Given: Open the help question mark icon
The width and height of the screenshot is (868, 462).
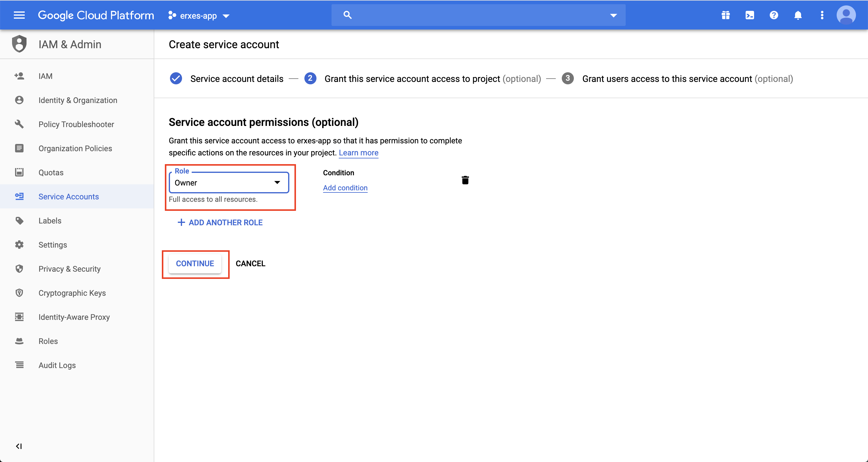Looking at the screenshot, I should coord(774,15).
